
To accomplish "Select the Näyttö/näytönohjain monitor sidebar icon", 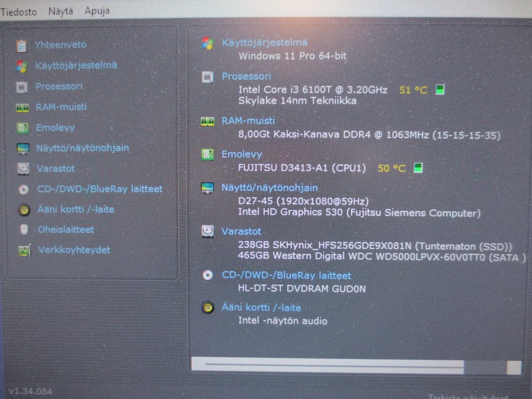I will click(x=23, y=149).
